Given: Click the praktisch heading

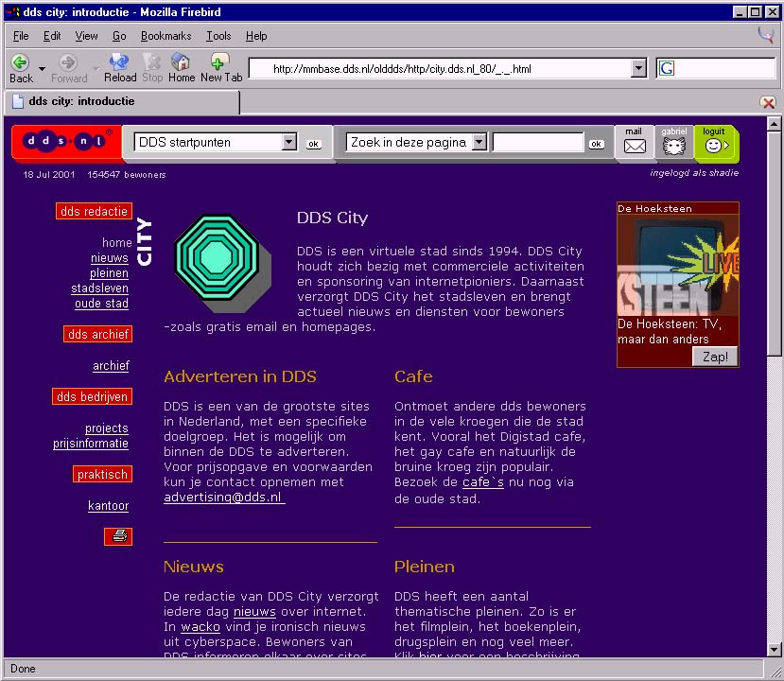Looking at the screenshot, I should point(102,474).
